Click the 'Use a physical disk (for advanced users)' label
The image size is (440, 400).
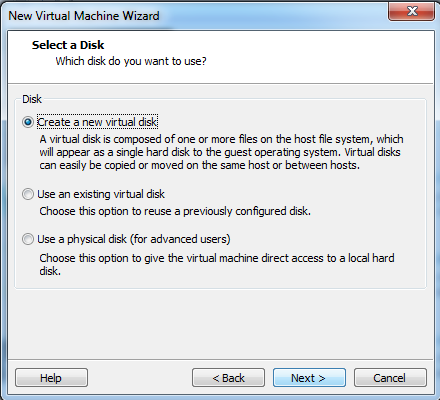134,239
